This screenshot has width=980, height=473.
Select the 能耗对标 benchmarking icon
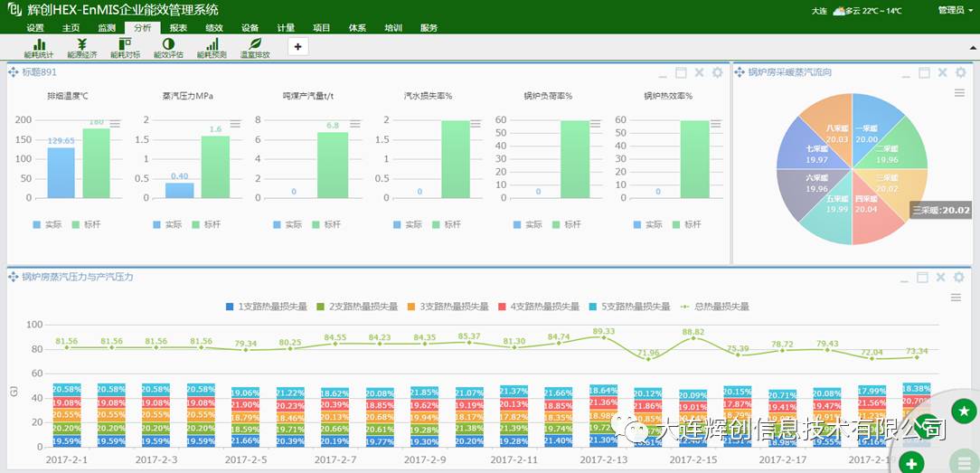(125, 47)
